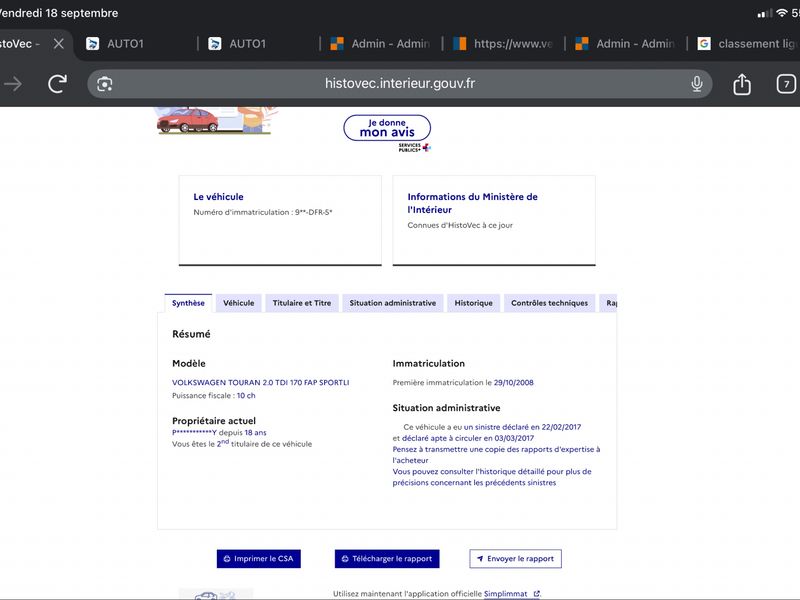Tap the share icon in browser toolbar
Screen dimensions: 800x600
pyautogui.click(x=742, y=84)
